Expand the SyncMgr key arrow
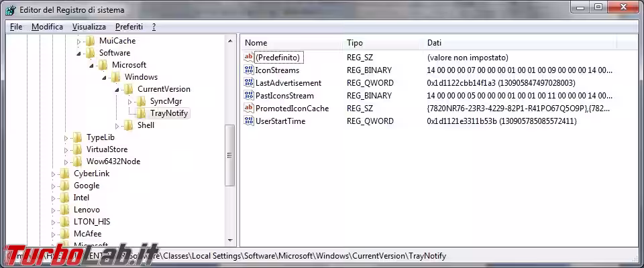644x268 pixels. coord(130,101)
